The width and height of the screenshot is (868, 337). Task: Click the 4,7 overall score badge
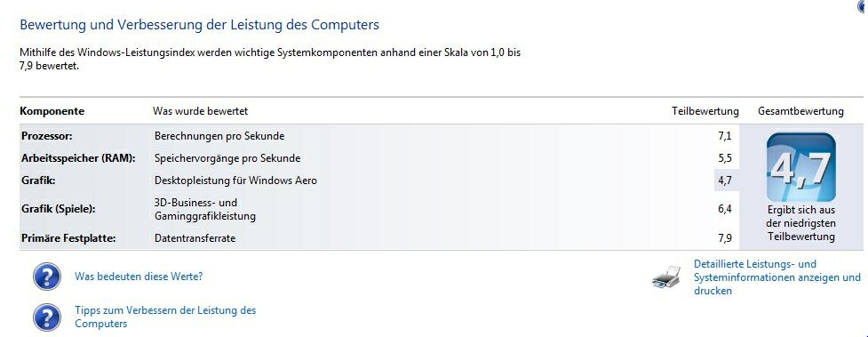[801, 167]
